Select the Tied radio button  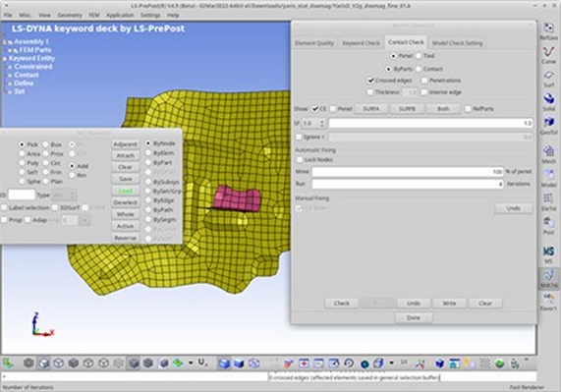(x=419, y=56)
